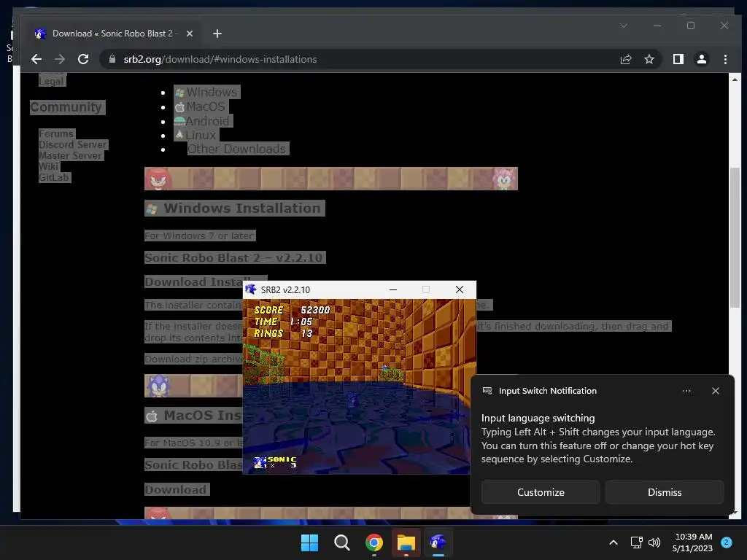This screenshot has height=560, width=747.
Task: Open the Discord Server link
Action: click(73, 144)
